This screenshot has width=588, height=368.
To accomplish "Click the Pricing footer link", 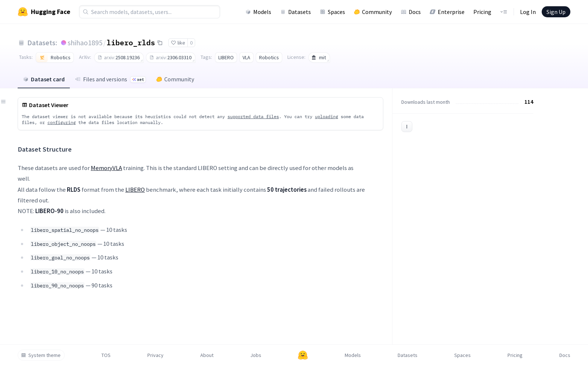I will click(x=515, y=355).
